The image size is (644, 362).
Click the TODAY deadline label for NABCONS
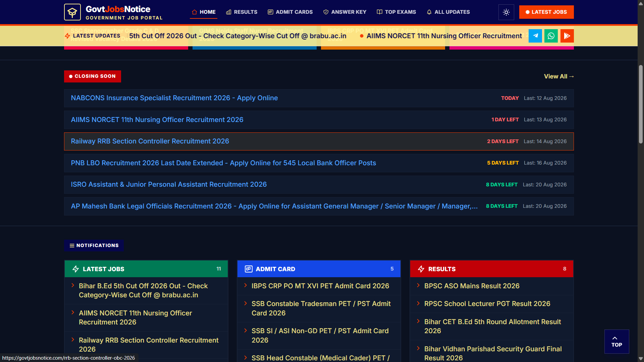(510, 98)
